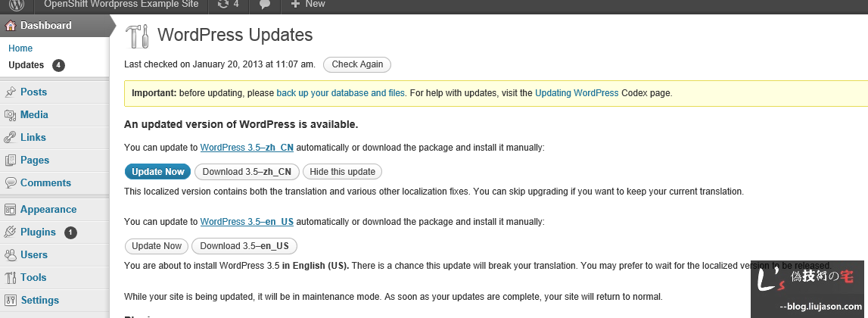Click the Check Again button
This screenshot has height=318, width=868.
tap(357, 64)
